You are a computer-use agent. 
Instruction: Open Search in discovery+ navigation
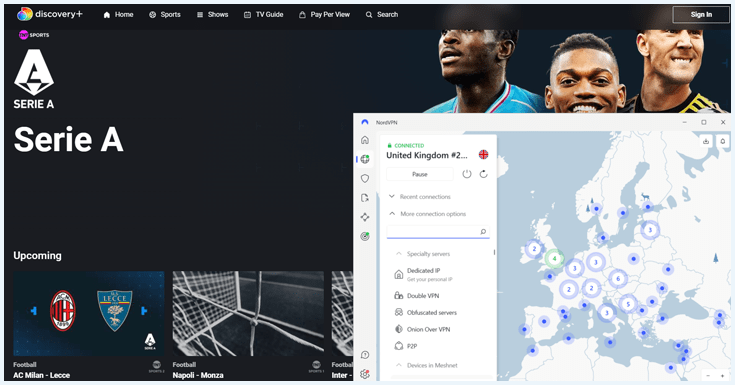pyautogui.click(x=382, y=15)
